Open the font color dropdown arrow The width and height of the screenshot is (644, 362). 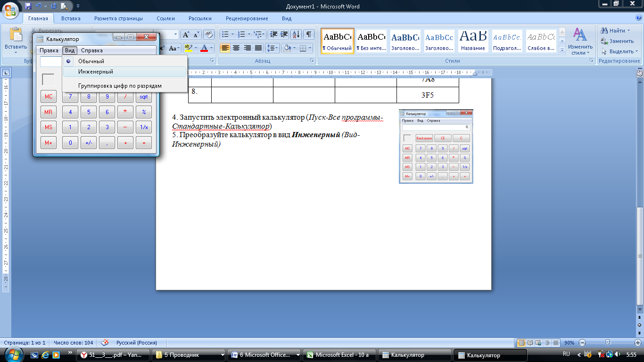pyautogui.click(x=211, y=48)
